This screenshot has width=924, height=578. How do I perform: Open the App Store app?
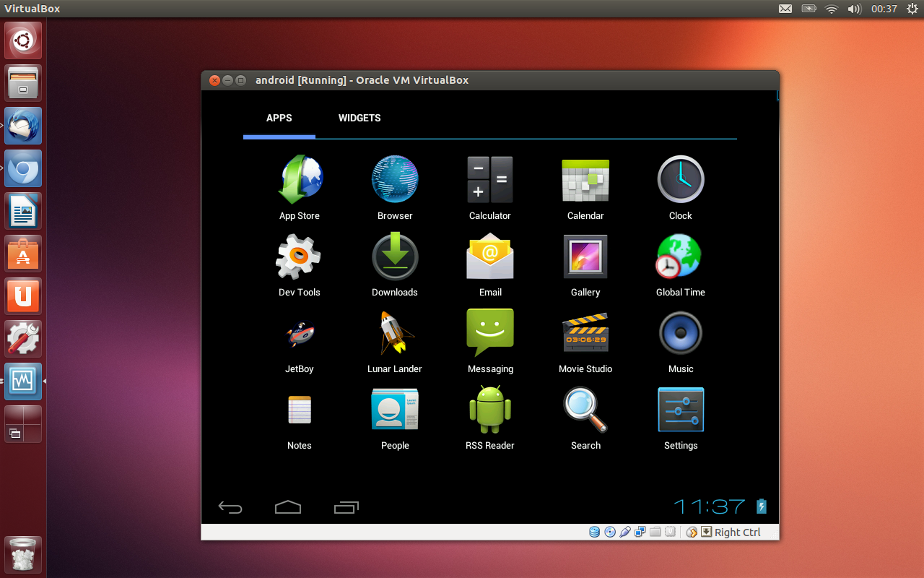[300, 187]
